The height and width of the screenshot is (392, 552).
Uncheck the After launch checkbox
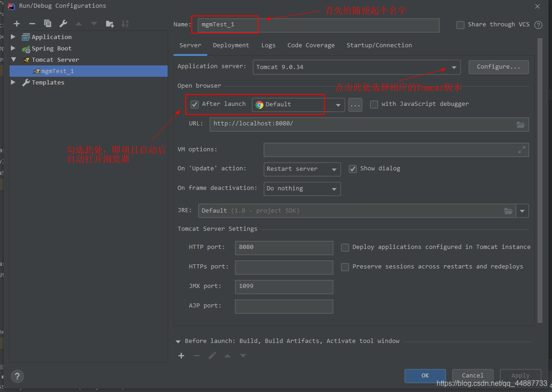195,104
